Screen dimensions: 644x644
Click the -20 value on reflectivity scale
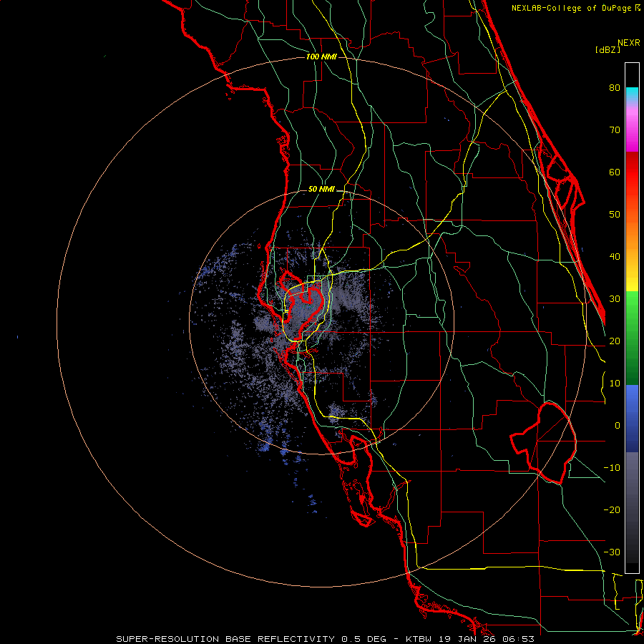tap(612, 510)
